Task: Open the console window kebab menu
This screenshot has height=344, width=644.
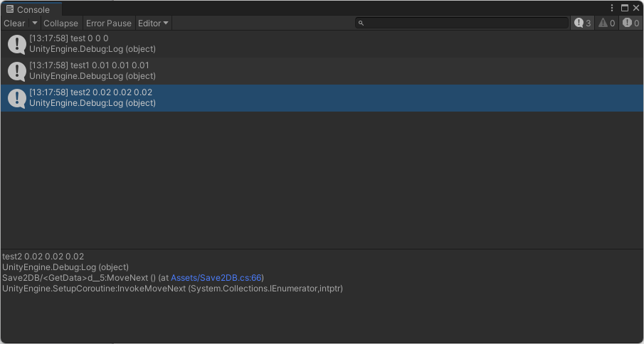Action: (x=612, y=8)
